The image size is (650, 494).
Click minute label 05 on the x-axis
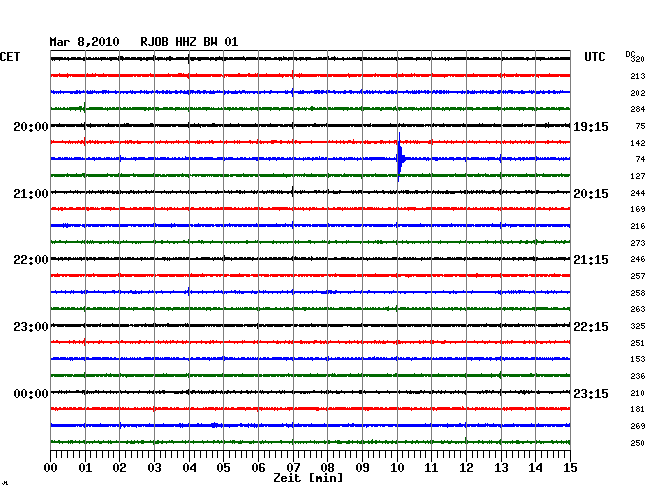(x=223, y=468)
